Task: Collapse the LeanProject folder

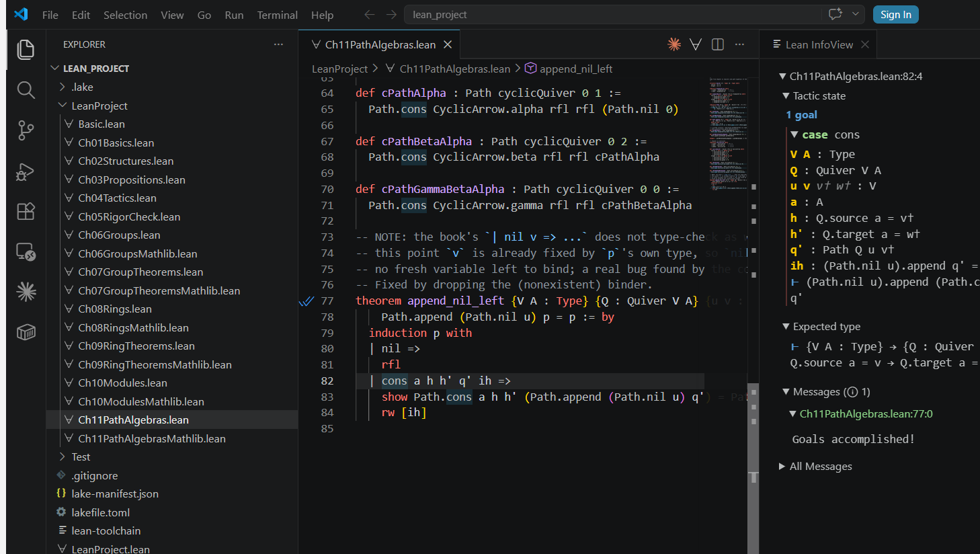Action: (63, 106)
